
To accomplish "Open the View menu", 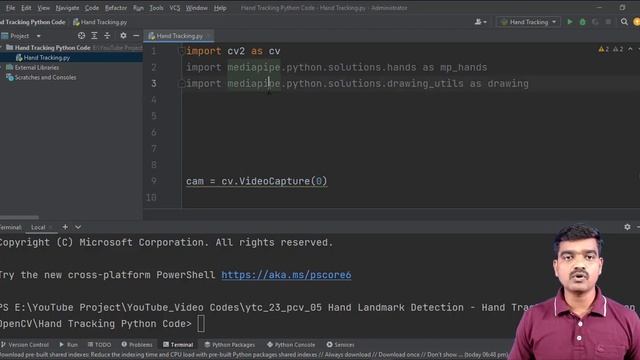I will click(x=43, y=8).
